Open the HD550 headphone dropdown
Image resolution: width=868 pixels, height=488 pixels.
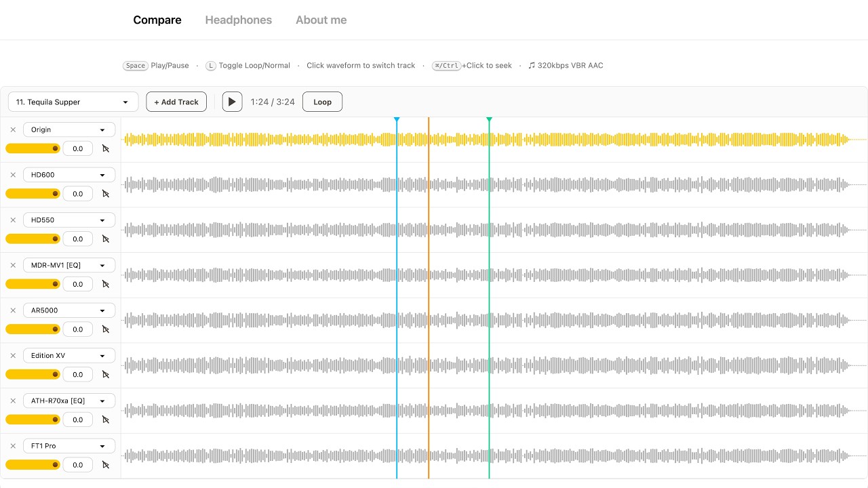coord(69,220)
